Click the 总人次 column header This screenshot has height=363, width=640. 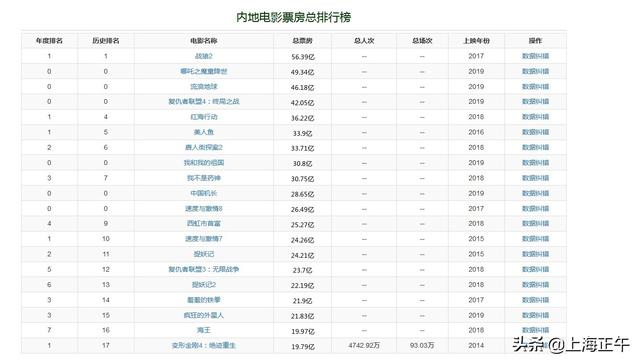click(x=364, y=41)
